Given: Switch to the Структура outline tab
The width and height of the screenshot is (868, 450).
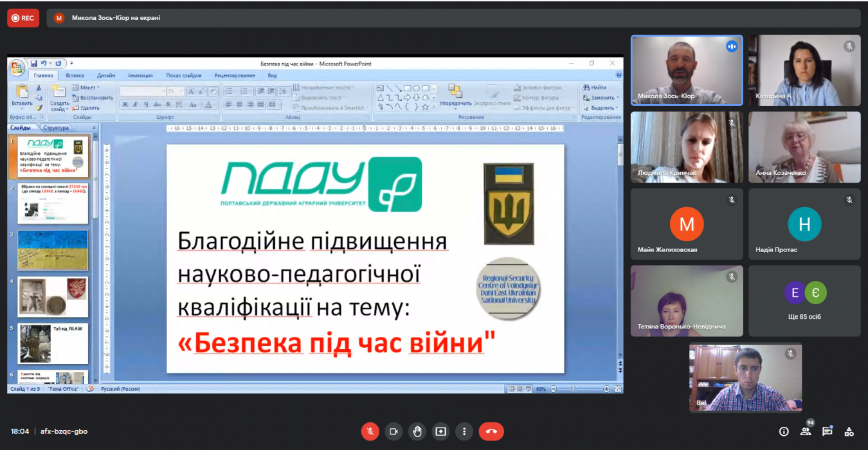Looking at the screenshot, I should (57, 128).
